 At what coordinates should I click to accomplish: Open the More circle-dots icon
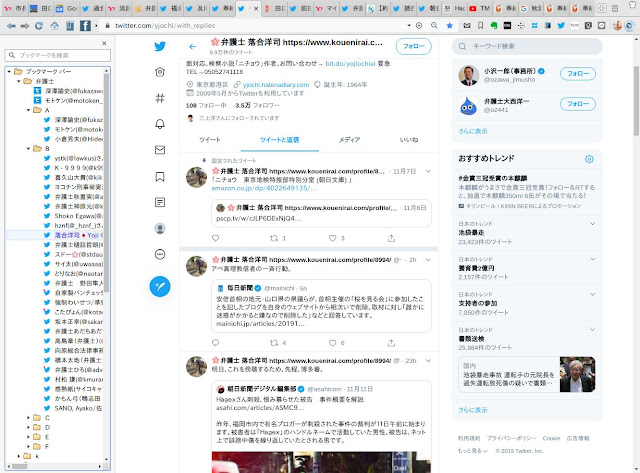click(160, 254)
